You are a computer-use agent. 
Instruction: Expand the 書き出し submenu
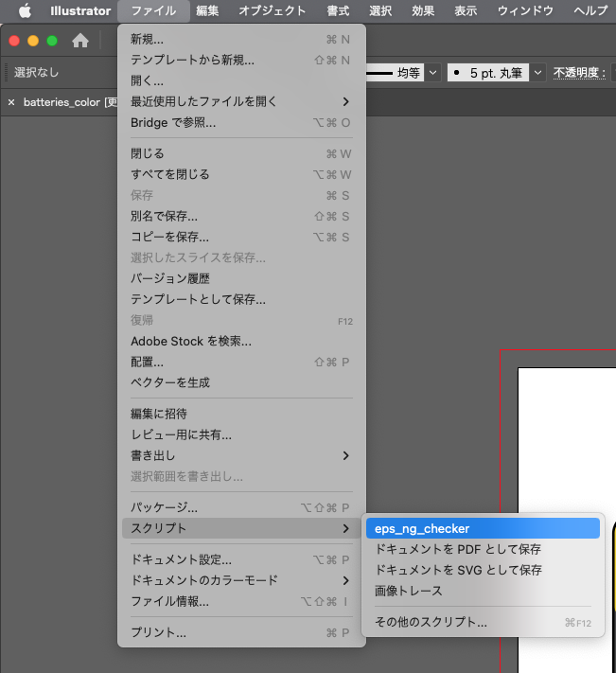[241, 455]
